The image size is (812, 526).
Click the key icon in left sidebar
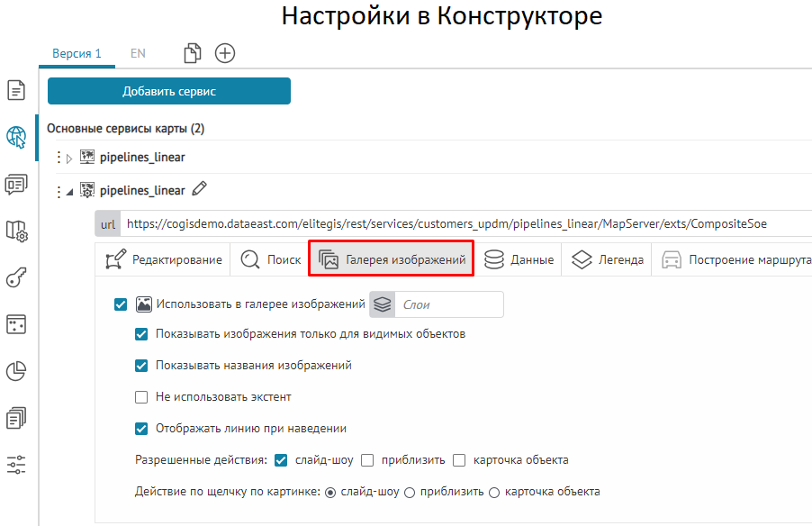[x=16, y=277]
